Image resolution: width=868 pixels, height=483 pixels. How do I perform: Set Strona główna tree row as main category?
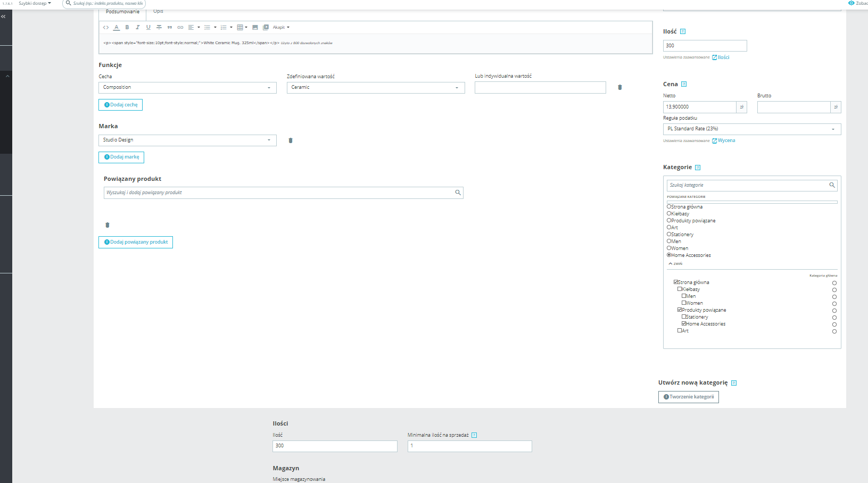(834, 283)
